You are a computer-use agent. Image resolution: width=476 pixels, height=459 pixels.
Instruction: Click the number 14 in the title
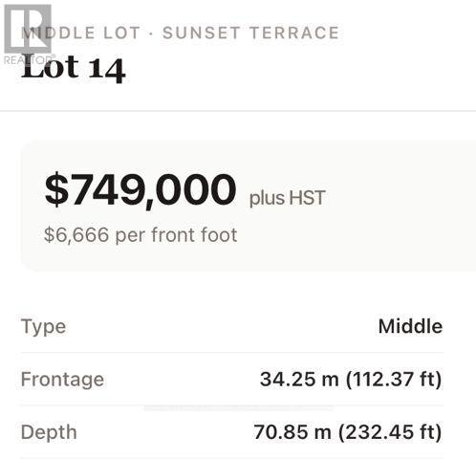point(107,71)
